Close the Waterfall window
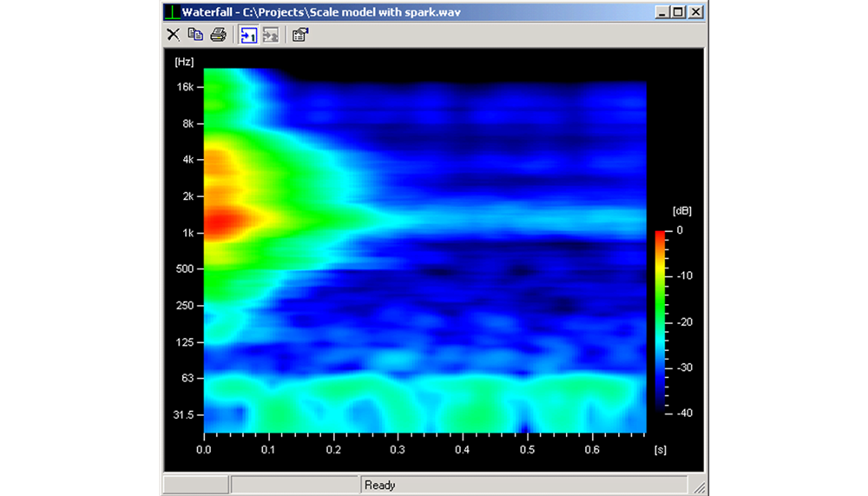This screenshot has width=868, height=496. click(695, 12)
